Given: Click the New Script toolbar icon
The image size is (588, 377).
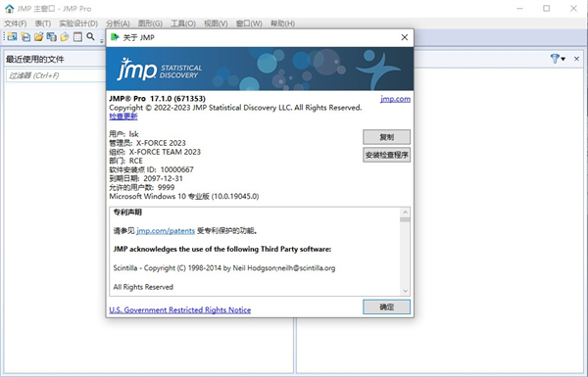Looking at the screenshot, I should point(25,36).
